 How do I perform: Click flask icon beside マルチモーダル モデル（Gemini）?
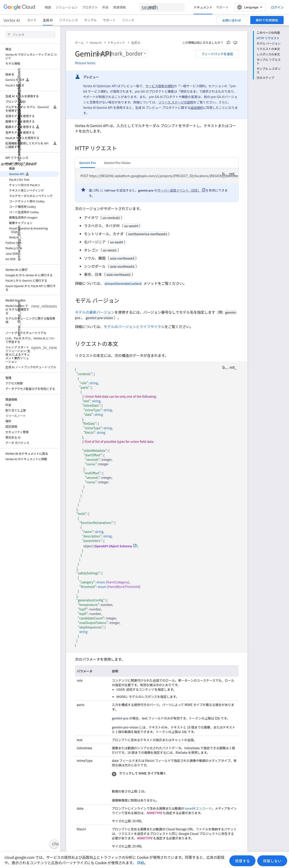tap(55, 107)
